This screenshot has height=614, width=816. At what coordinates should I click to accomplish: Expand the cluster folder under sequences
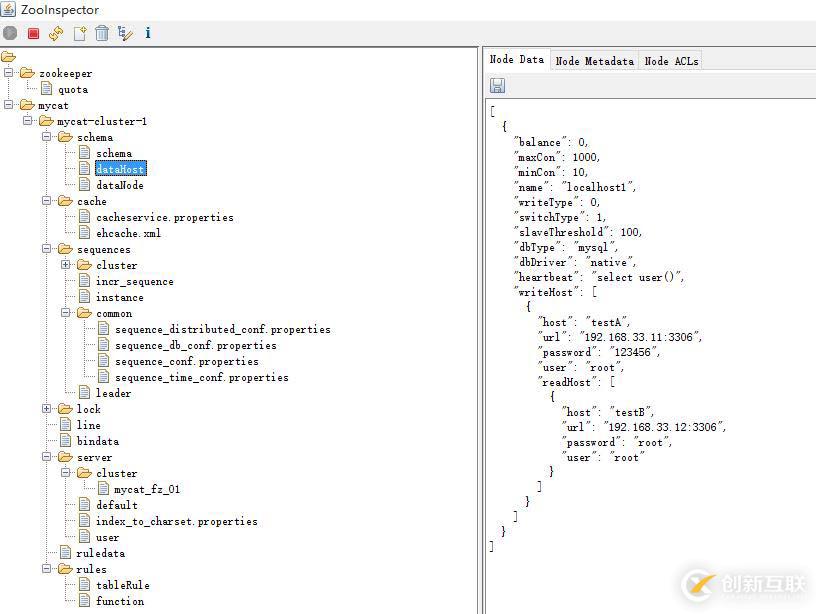66,265
